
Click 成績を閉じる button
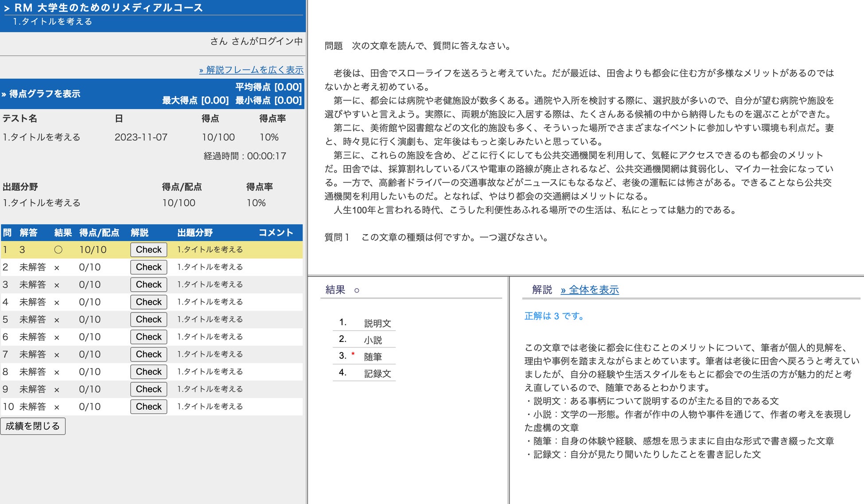tap(33, 426)
